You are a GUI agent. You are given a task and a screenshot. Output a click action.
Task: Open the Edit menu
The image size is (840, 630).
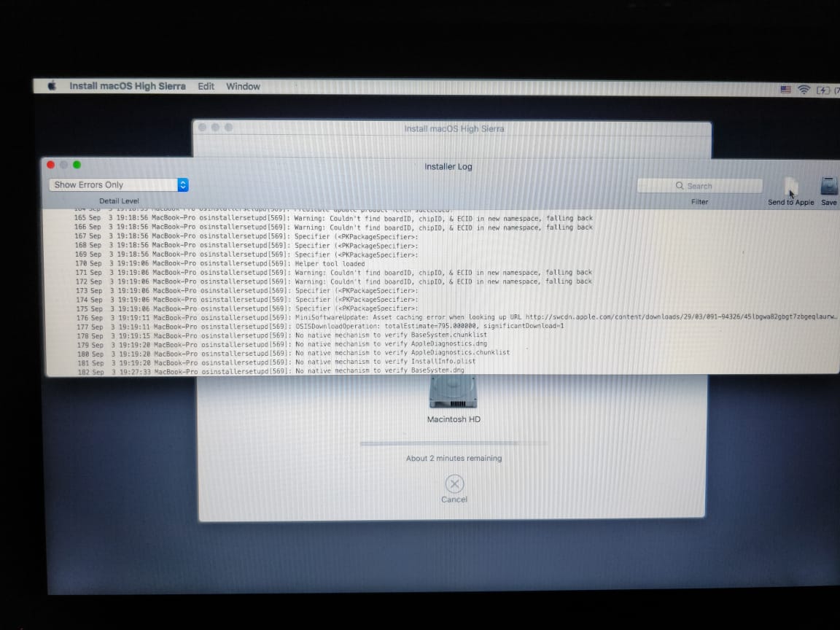[206, 86]
